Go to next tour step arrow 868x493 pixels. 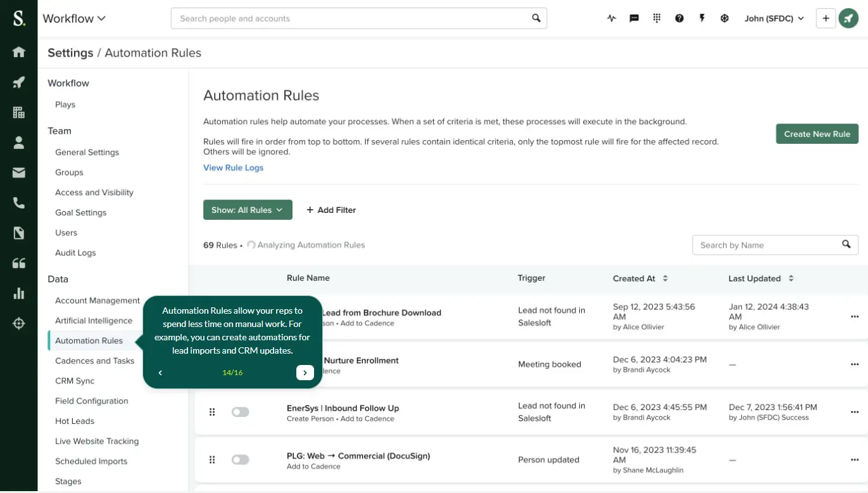305,373
